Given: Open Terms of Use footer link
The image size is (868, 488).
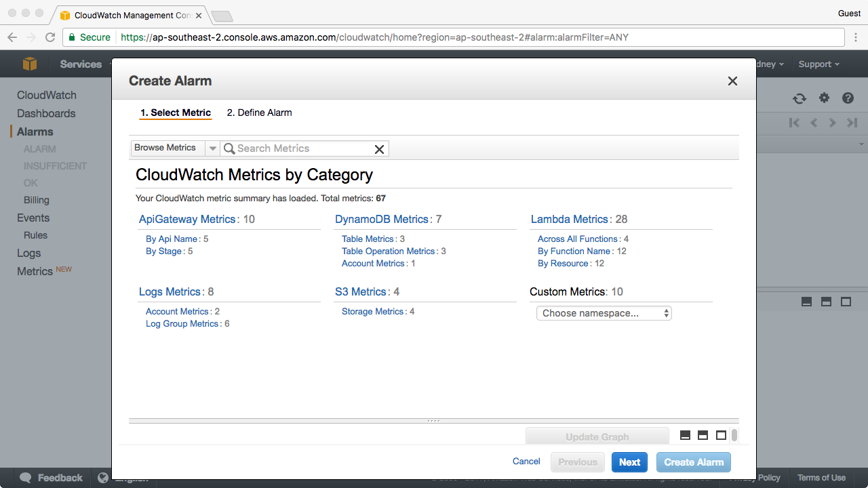Looking at the screenshot, I should 821,477.
